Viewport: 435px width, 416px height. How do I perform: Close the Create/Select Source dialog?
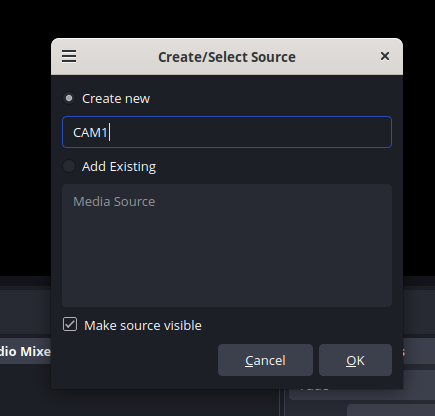coord(385,56)
